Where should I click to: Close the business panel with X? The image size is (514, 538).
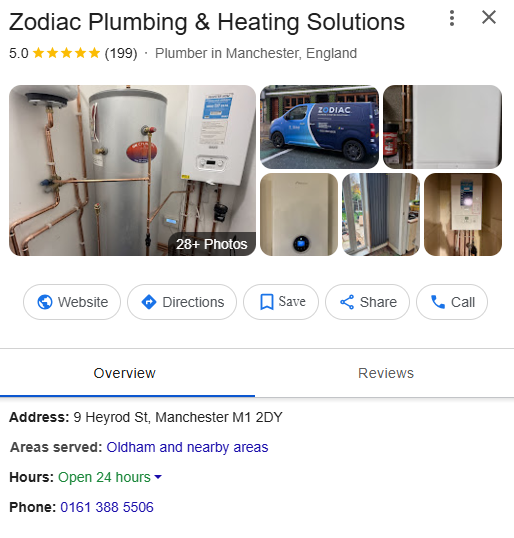point(489,17)
